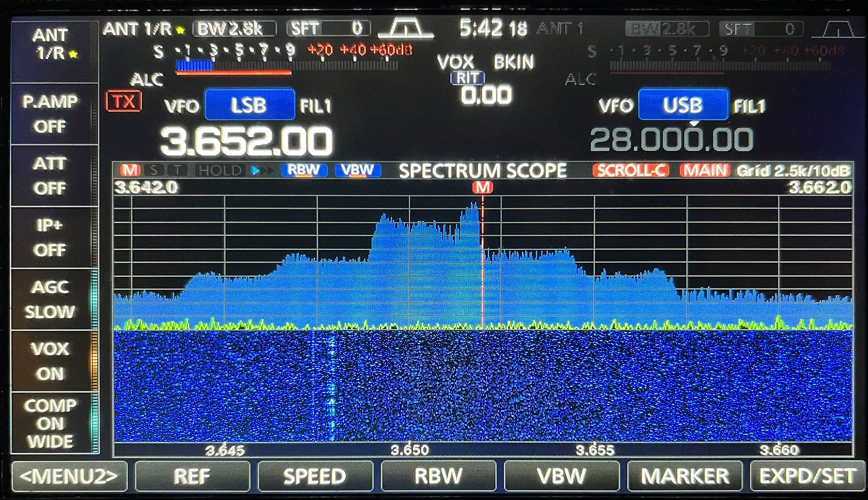This screenshot has width=868, height=500.
Task: Toggle the ATT OFF attenuator setting
Action: tap(50, 176)
